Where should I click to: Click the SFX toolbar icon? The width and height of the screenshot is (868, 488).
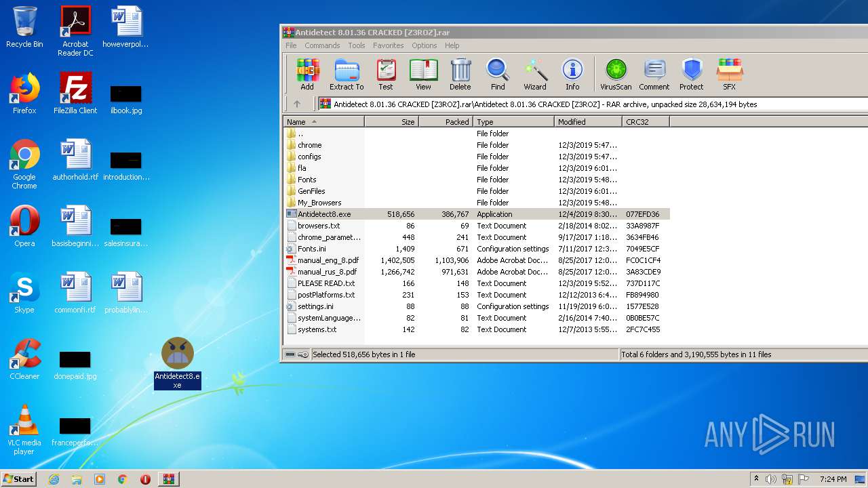point(730,75)
